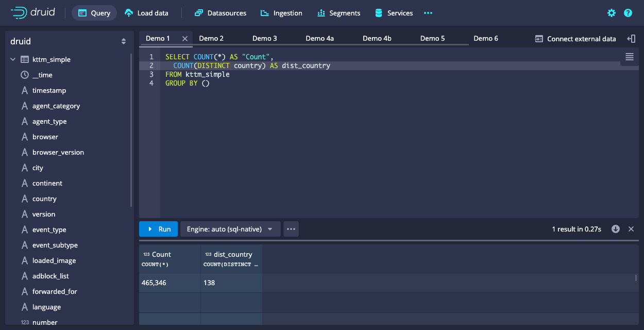Open console settings with the gear icon
Screen dimensions: 644x330
[x=611, y=13]
